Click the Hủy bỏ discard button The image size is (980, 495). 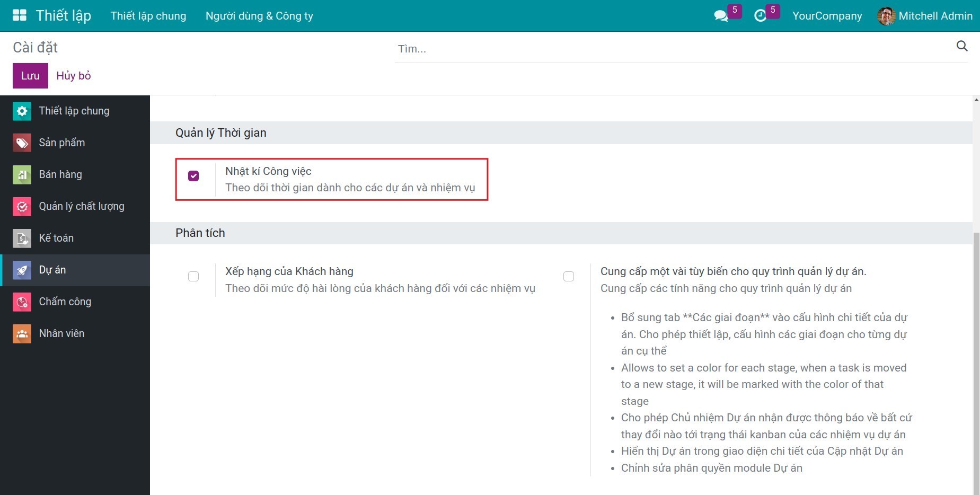coord(74,76)
